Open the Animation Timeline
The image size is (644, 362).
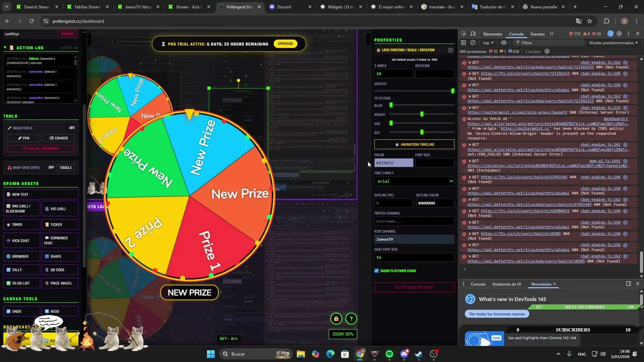(x=414, y=144)
